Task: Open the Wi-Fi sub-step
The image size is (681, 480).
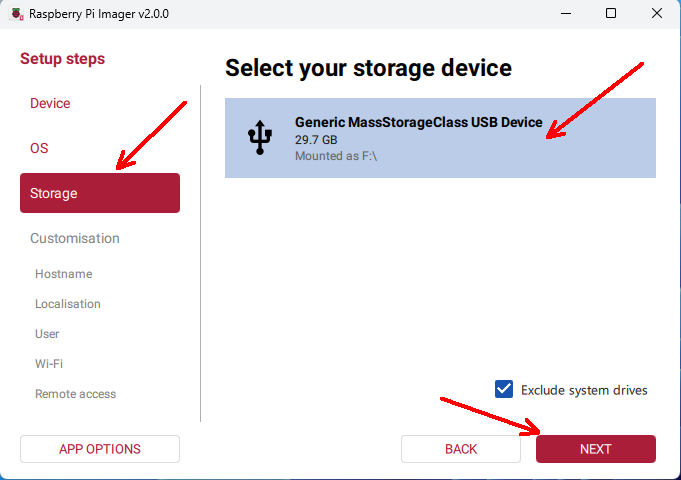Action: (49, 364)
